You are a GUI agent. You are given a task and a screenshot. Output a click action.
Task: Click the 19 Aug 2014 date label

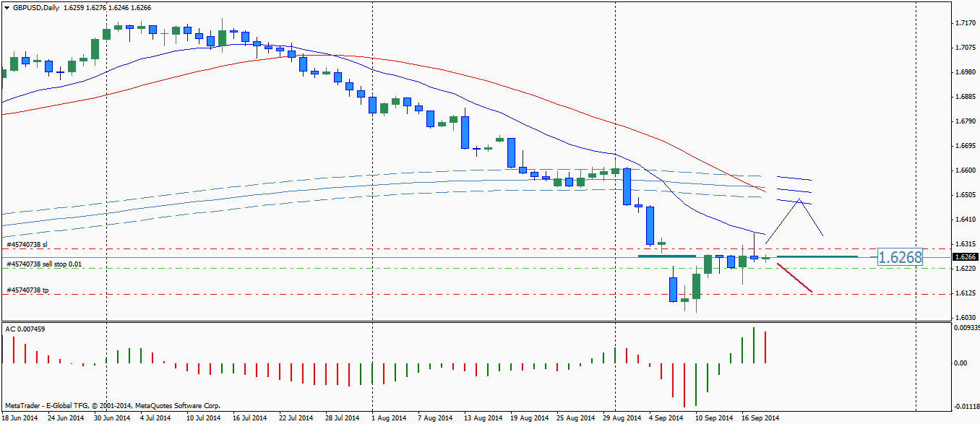click(528, 418)
